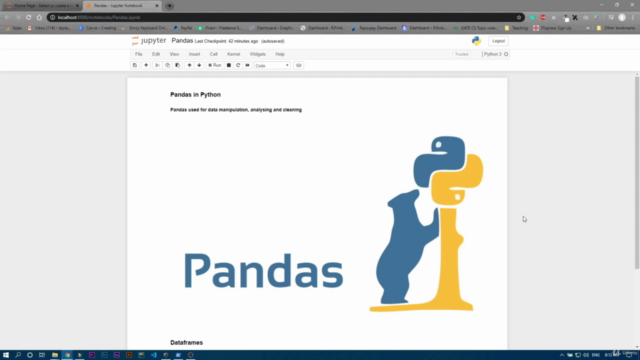
Task: Go back with the browser back arrow
Action: [x=7, y=18]
